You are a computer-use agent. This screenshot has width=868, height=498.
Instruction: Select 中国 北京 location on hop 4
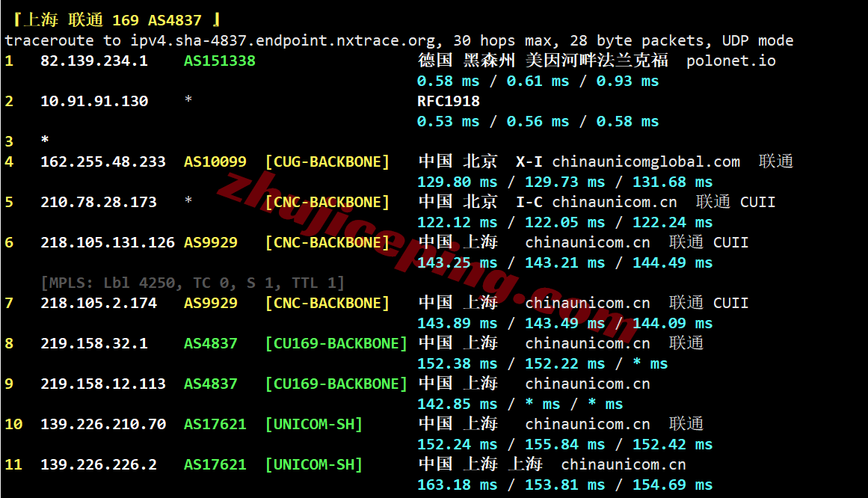(x=458, y=162)
